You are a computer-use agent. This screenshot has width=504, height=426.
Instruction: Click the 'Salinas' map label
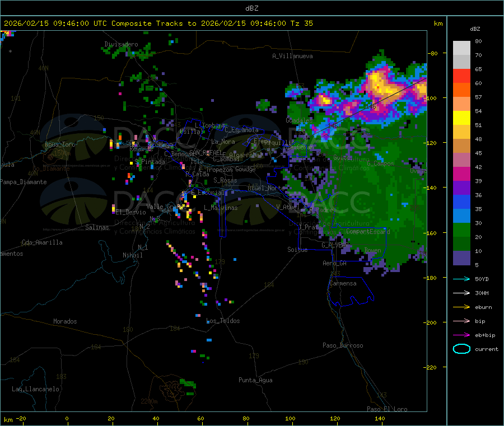[x=97, y=227]
